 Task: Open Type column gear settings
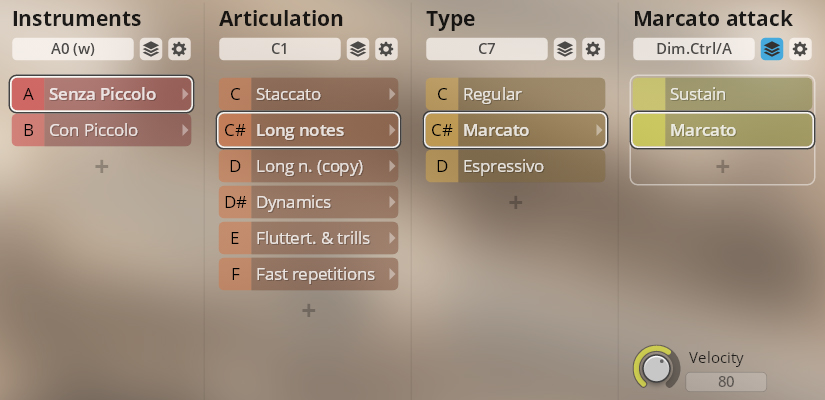coord(593,49)
